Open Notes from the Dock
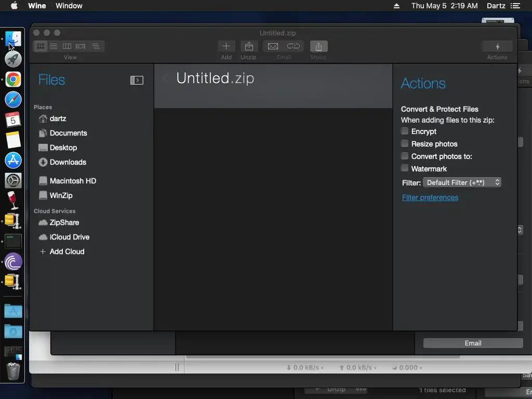 click(13, 140)
